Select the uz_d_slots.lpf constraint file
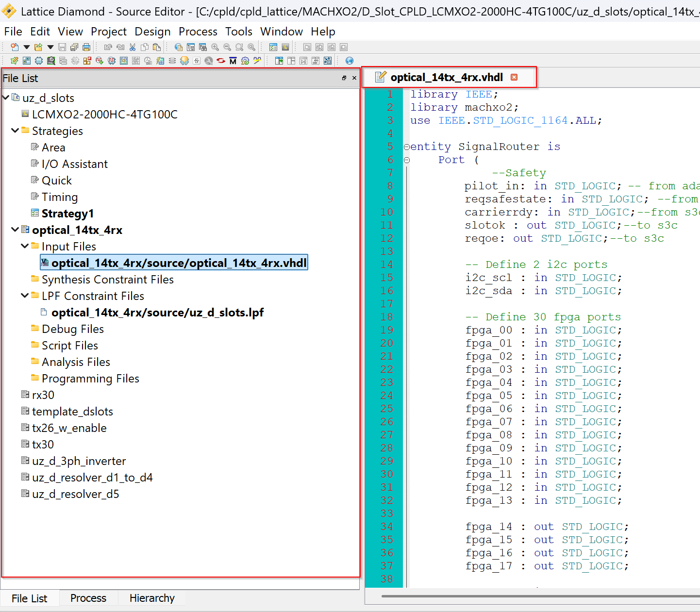 click(x=157, y=313)
